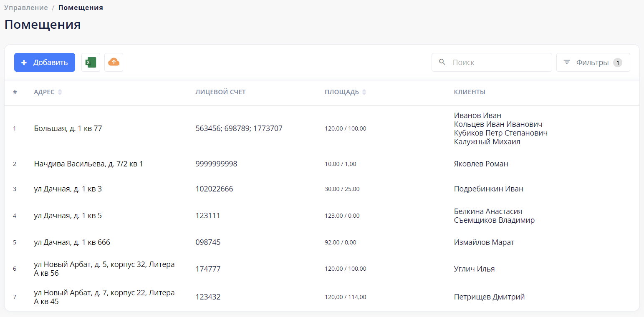Click the Добавить button
This screenshot has width=644, height=317.
click(x=45, y=63)
